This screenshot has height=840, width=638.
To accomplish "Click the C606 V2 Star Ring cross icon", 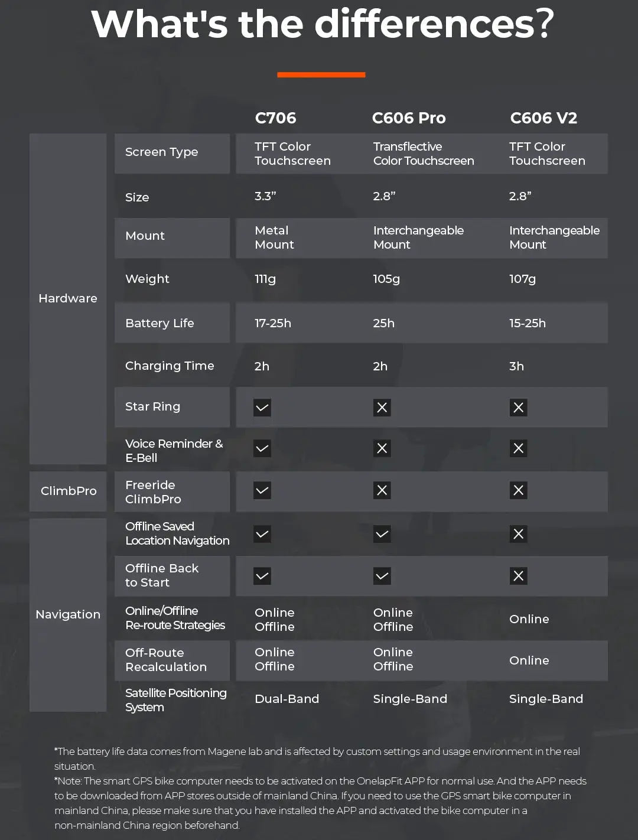I will click(x=519, y=408).
